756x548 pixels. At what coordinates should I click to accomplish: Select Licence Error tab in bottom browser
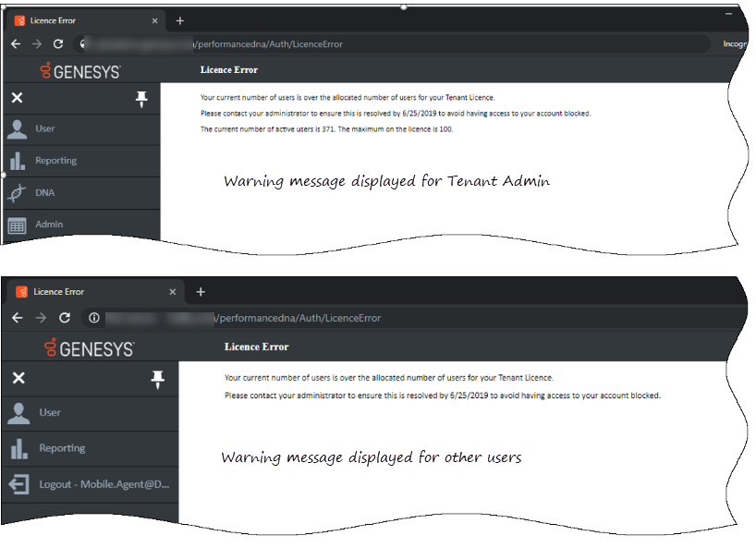click(94, 292)
